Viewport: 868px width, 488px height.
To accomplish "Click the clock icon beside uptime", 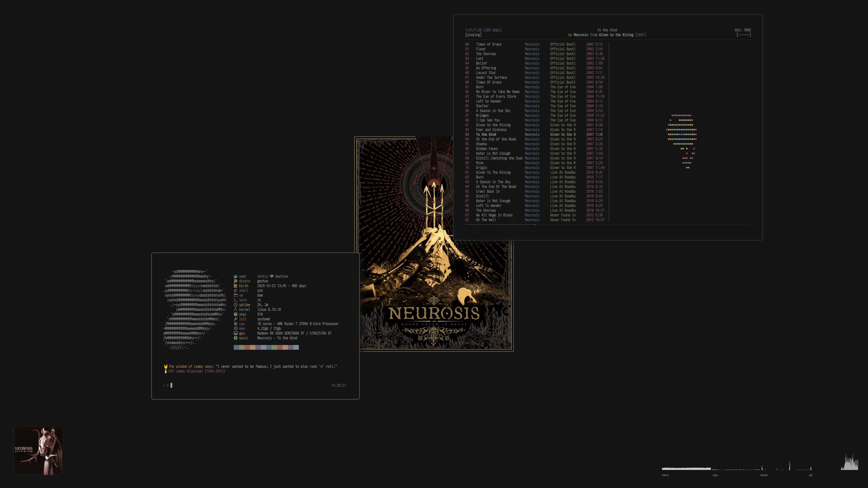I will click(x=236, y=305).
